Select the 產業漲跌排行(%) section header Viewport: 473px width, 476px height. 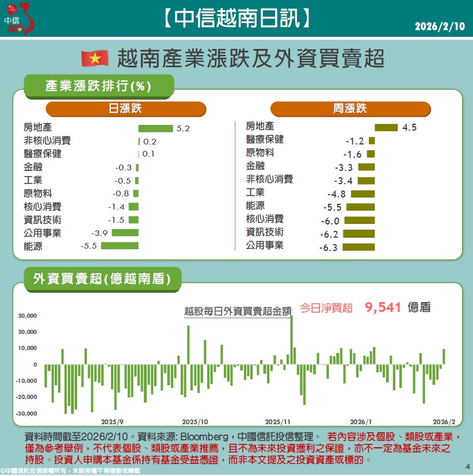tap(98, 86)
